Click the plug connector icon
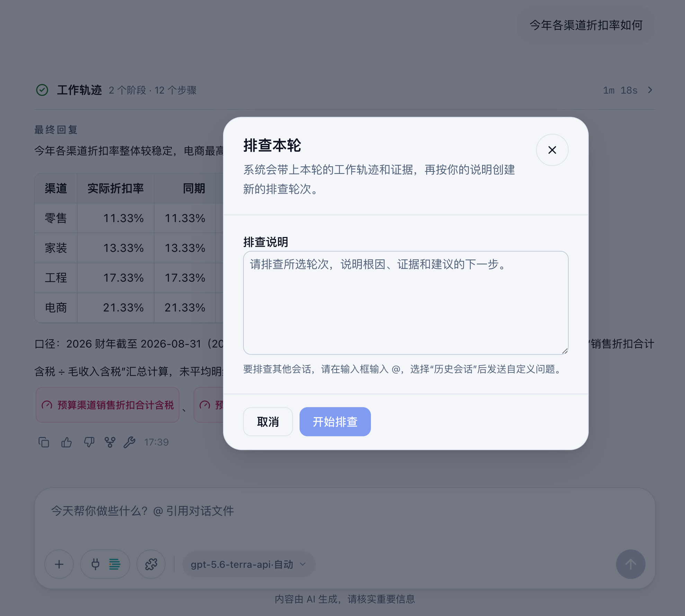 [95, 564]
